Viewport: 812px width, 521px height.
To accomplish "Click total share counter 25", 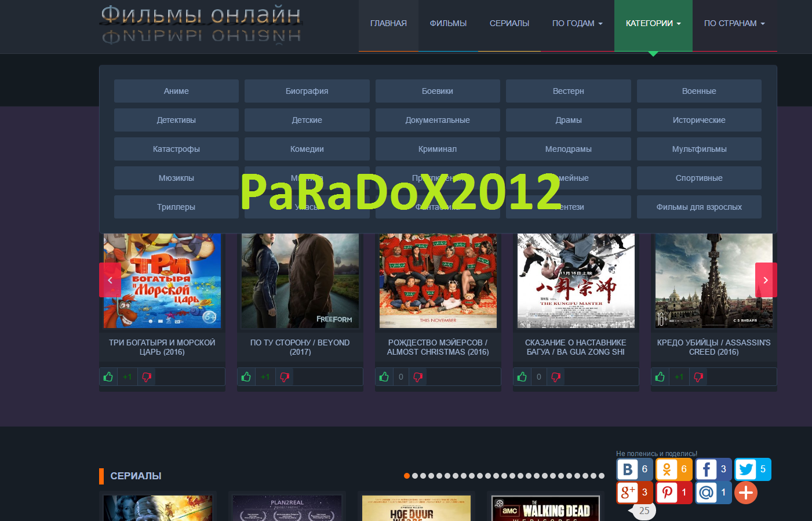I will coord(643,511).
